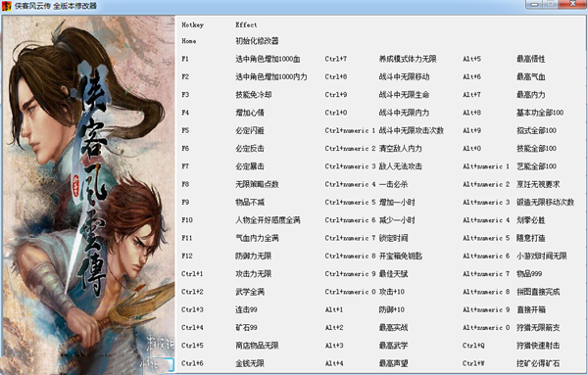
Task: Select "选中角色增加1000内力" effect text
Action: 271,76
